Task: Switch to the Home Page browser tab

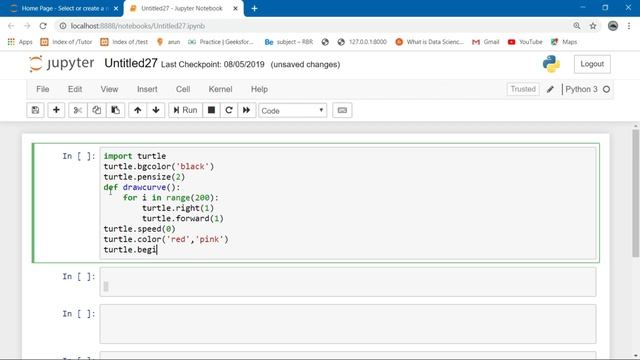Action: [61, 8]
